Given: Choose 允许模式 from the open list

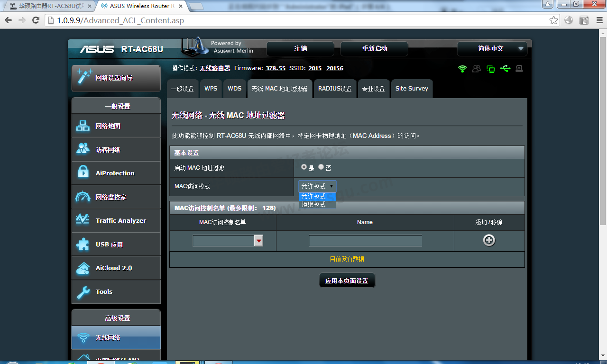Looking at the screenshot, I should pyautogui.click(x=317, y=196).
